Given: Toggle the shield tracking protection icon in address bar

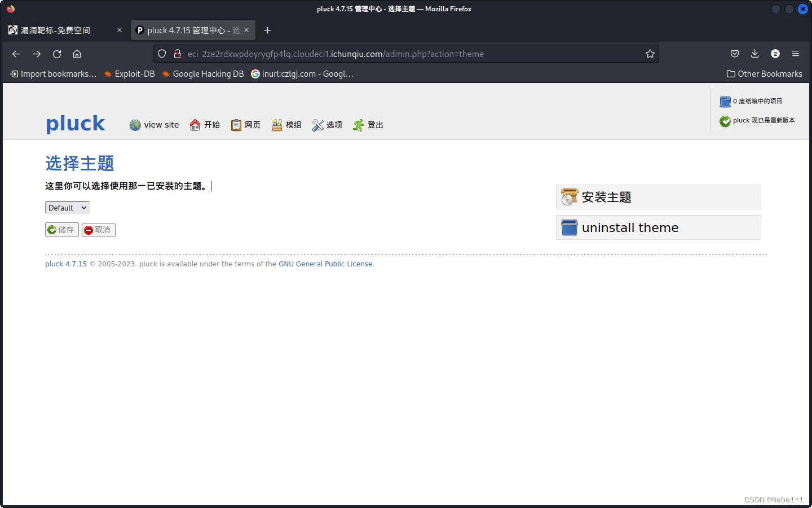Looking at the screenshot, I should [x=162, y=54].
